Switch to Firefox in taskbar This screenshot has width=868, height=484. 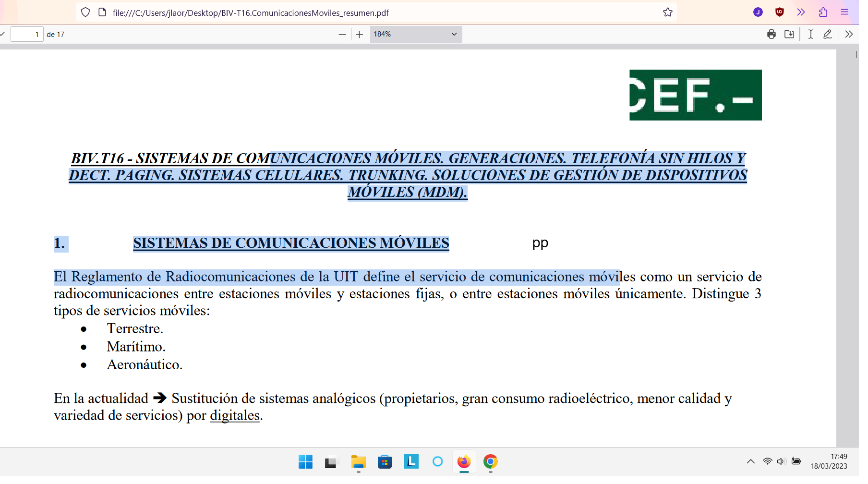coord(464,462)
